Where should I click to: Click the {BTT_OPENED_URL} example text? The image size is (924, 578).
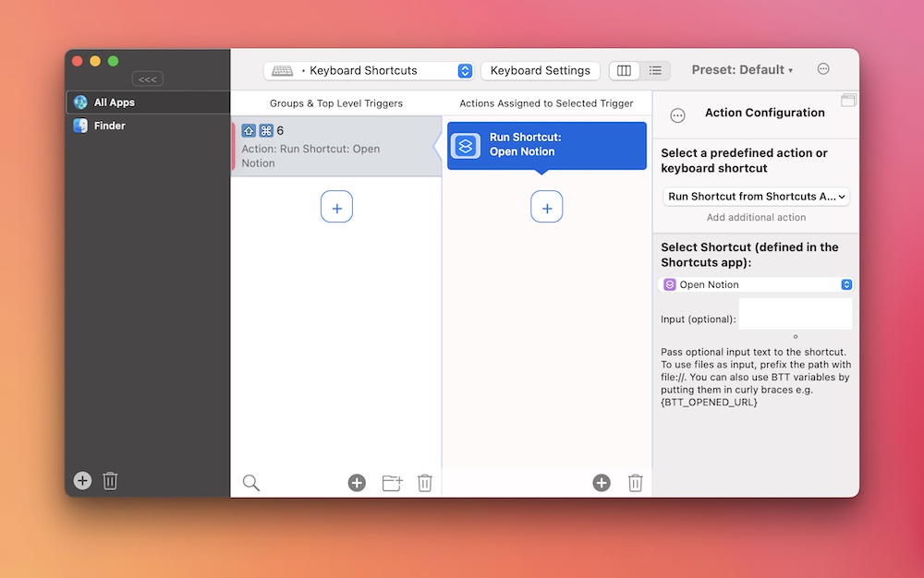click(x=709, y=403)
